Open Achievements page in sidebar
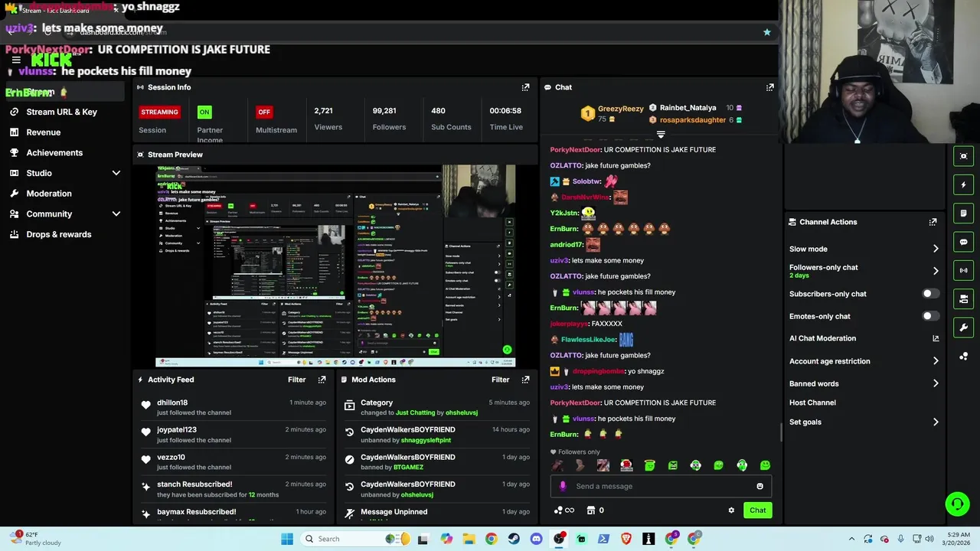980x551 pixels. click(54, 153)
